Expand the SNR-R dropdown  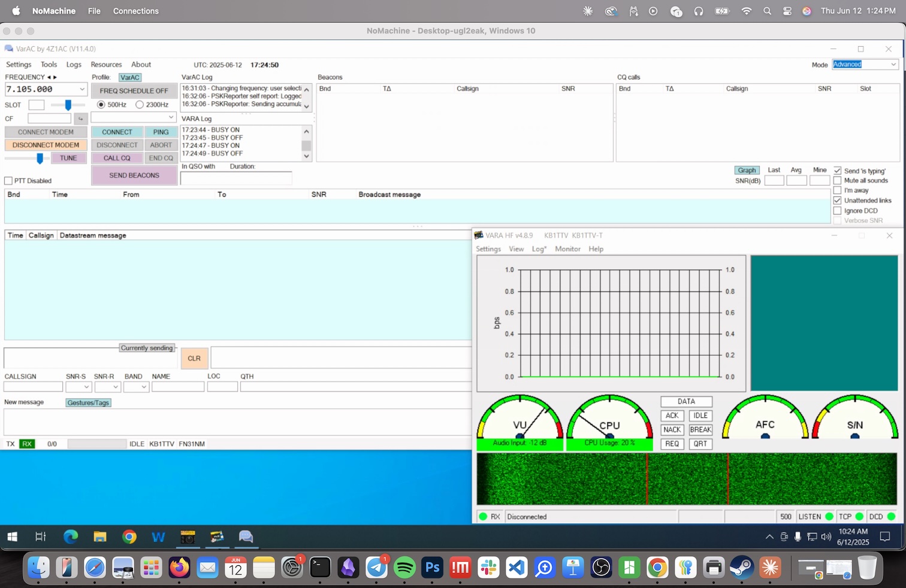coord(116,387)
